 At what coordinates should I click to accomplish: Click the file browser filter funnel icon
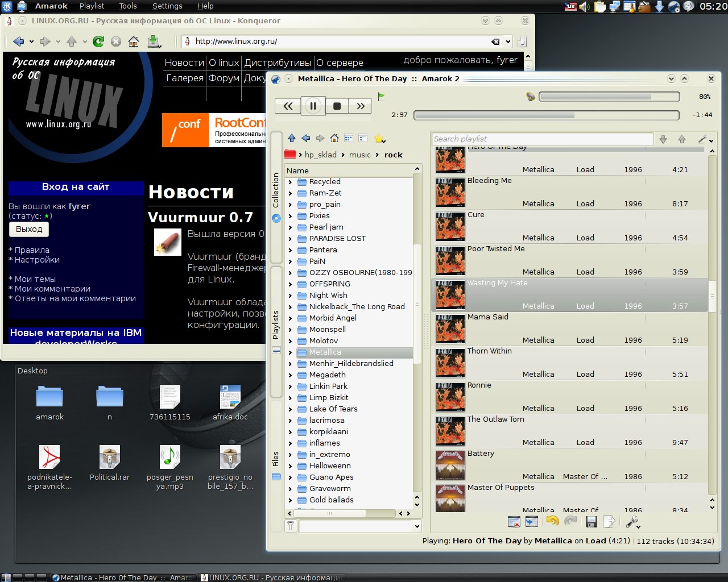click(x=291, y=526)
